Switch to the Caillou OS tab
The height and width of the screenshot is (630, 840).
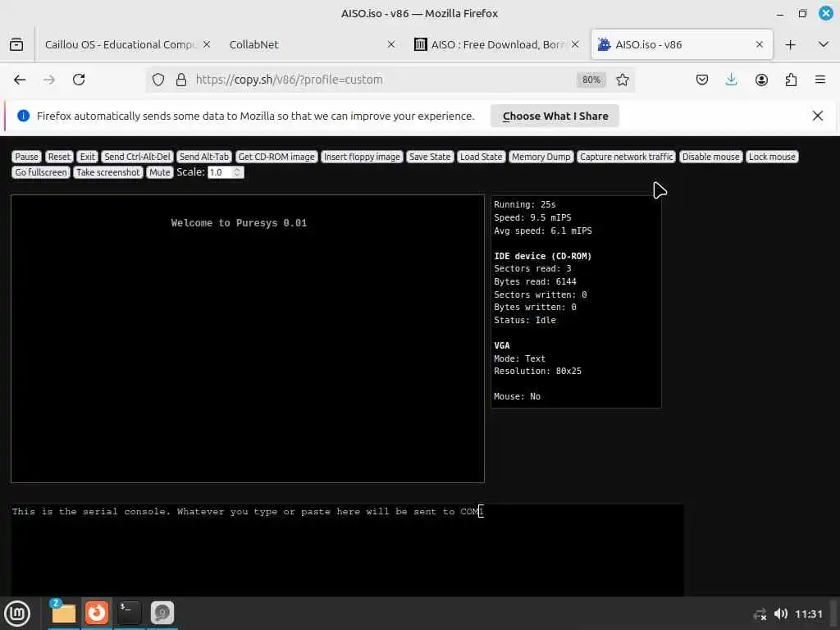121,44
